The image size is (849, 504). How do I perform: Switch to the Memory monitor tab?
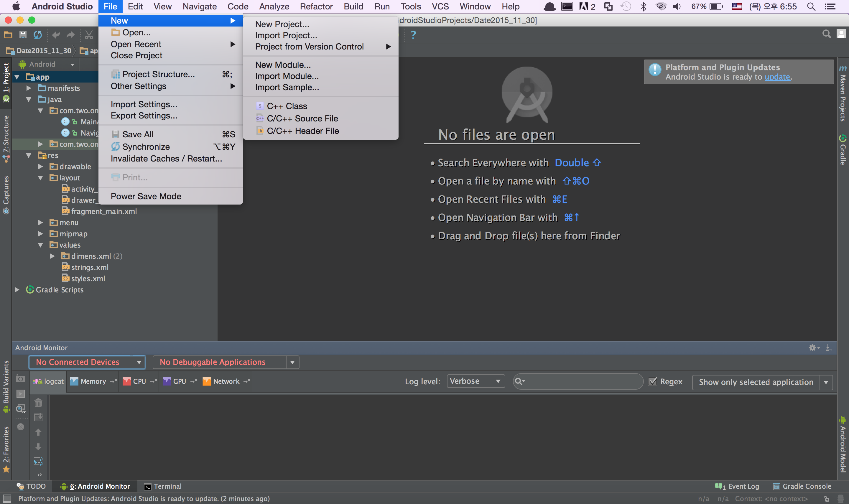(x=93, y=381)
